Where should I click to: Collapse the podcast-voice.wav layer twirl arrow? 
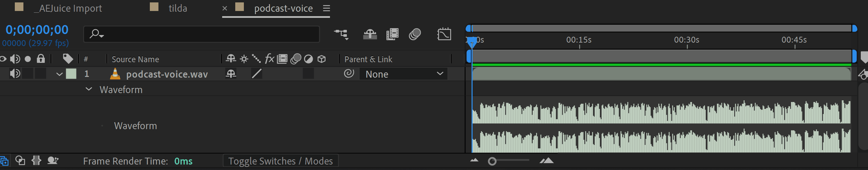(x=59, y=74)
